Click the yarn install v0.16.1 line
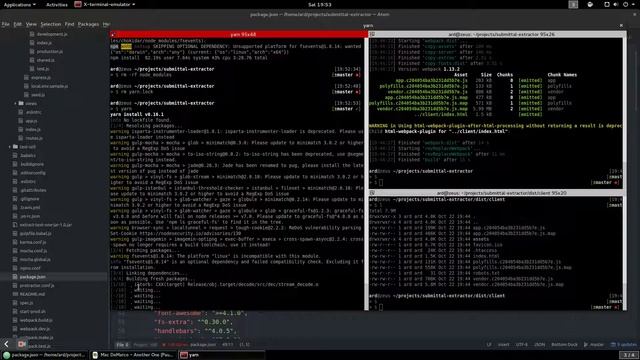The image size is (640, 360). tap(137, 114)
